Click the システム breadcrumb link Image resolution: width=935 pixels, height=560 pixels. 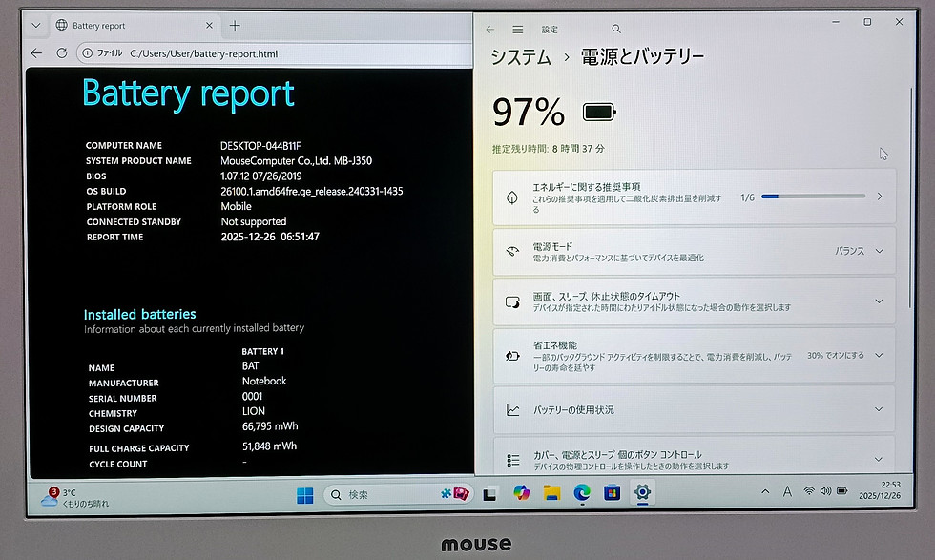(521, 57)
